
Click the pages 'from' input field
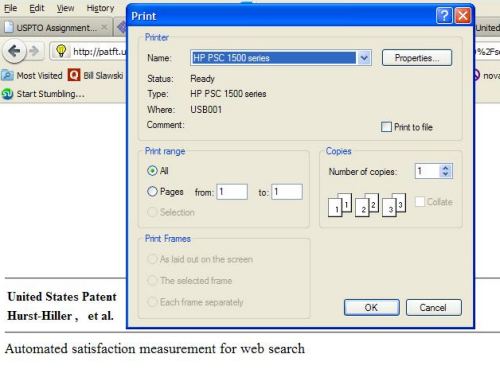point(232,192)
